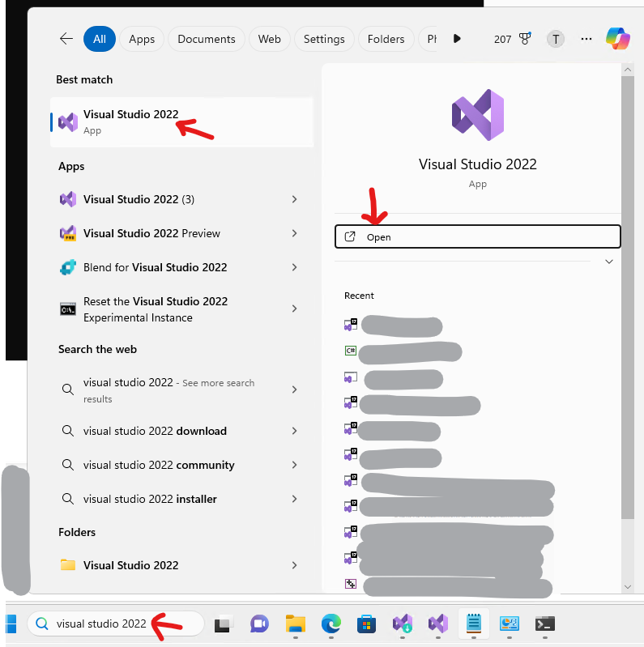644x647 pixels.
Task: Expand the see more search results chevron
Action: (x=294, y=389)
